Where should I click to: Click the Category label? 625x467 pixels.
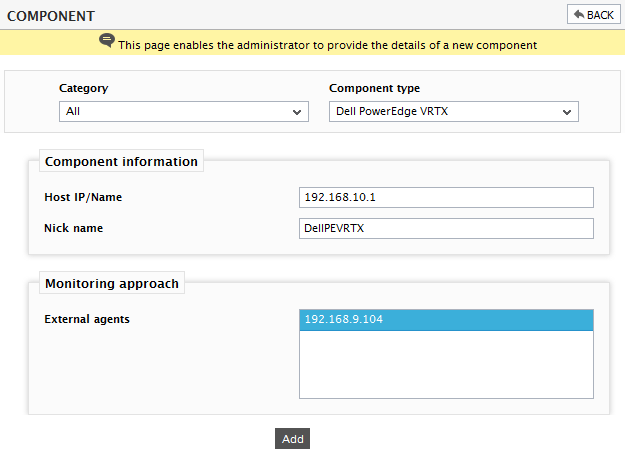coord(83,88)
